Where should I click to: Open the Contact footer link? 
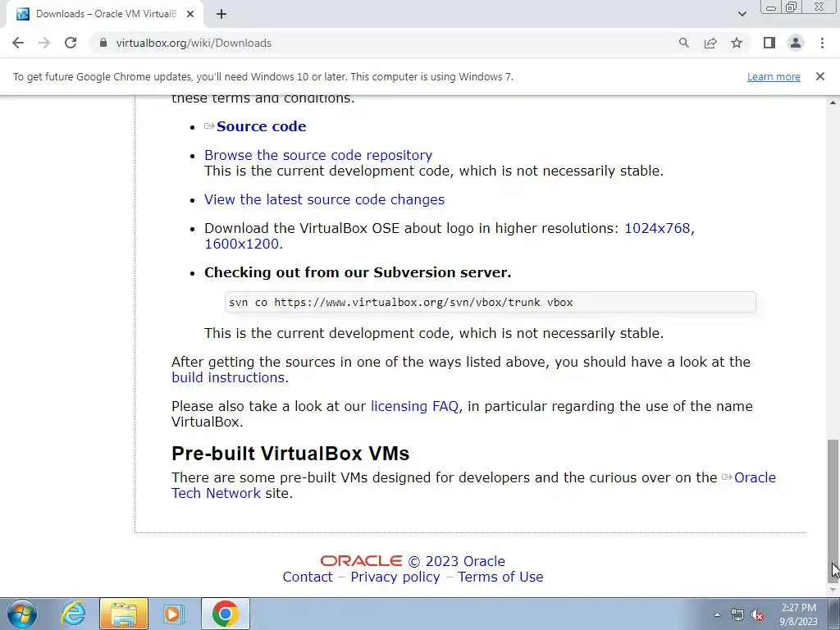[308, 577]
